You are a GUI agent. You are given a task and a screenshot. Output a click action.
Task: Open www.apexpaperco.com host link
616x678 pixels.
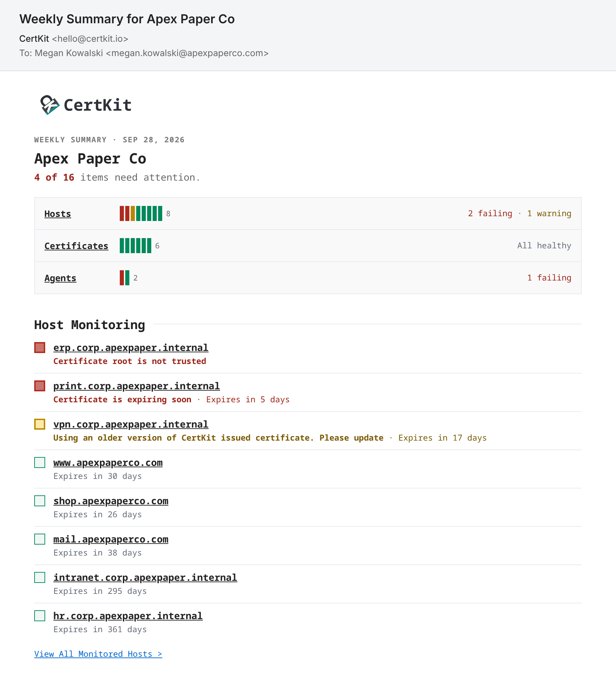[108, 462]
